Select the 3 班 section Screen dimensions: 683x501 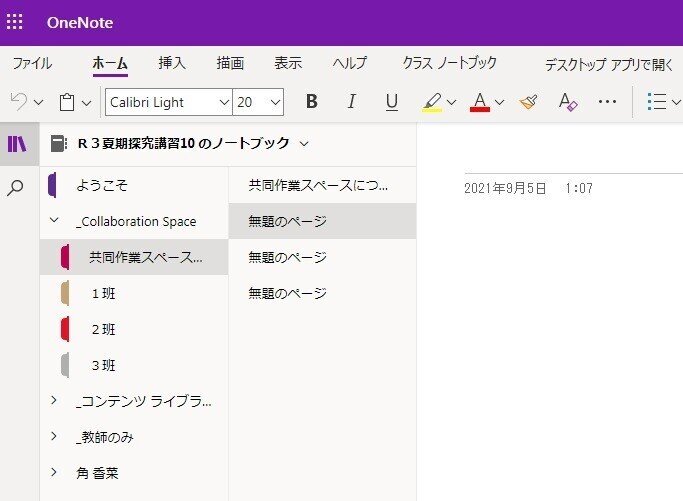(x=134, y=365)
